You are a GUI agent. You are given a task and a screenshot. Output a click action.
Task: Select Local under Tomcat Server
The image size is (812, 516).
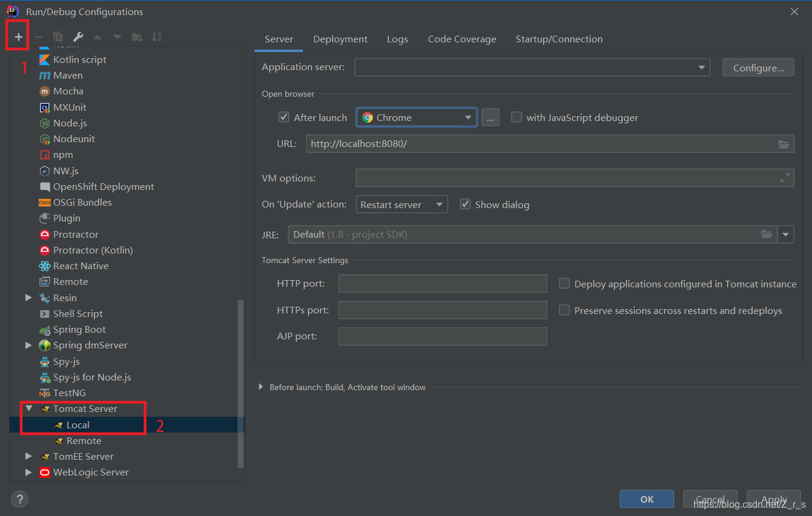pyautogui.click(x=78, y=425)
